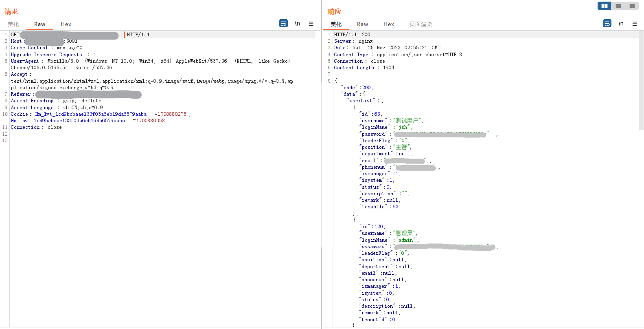Switch response view to Raw tab
Image resolution: width=644 pixels, height=329 pixels.
(x=362, y=24)
